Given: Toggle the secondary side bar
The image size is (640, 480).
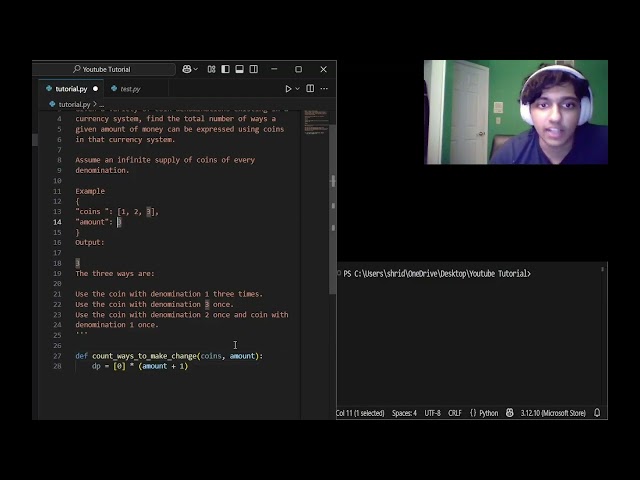Looking at the screenshot, I should (253, 69).
